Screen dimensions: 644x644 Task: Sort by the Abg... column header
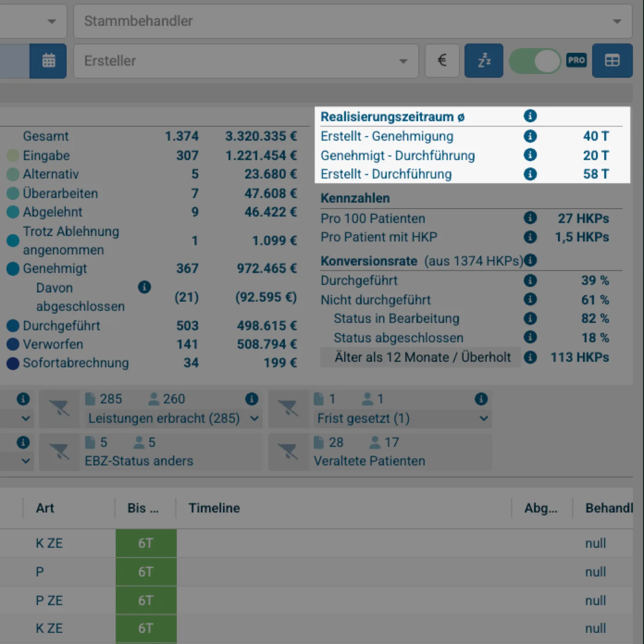pyautogui.click(x=541, y=508)
